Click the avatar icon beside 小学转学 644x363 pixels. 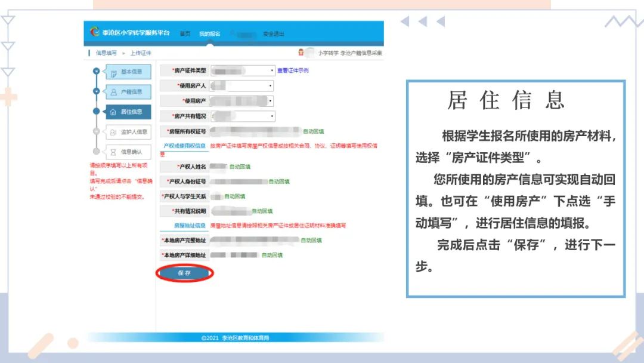click(300, 51)
